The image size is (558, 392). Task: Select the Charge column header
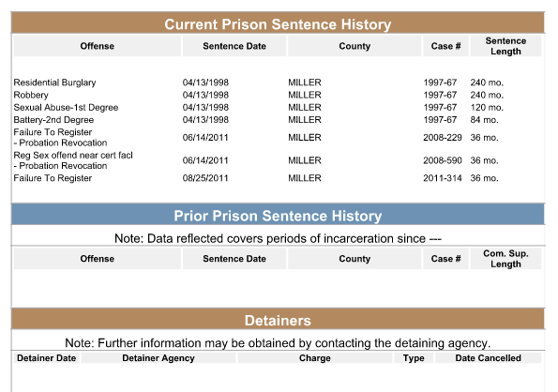[x=314, y=358]
